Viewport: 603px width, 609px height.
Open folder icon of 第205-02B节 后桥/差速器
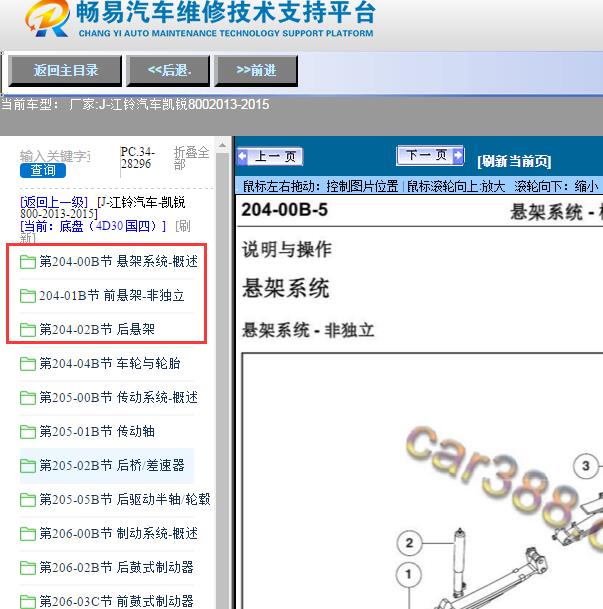[x=28, y=466]
